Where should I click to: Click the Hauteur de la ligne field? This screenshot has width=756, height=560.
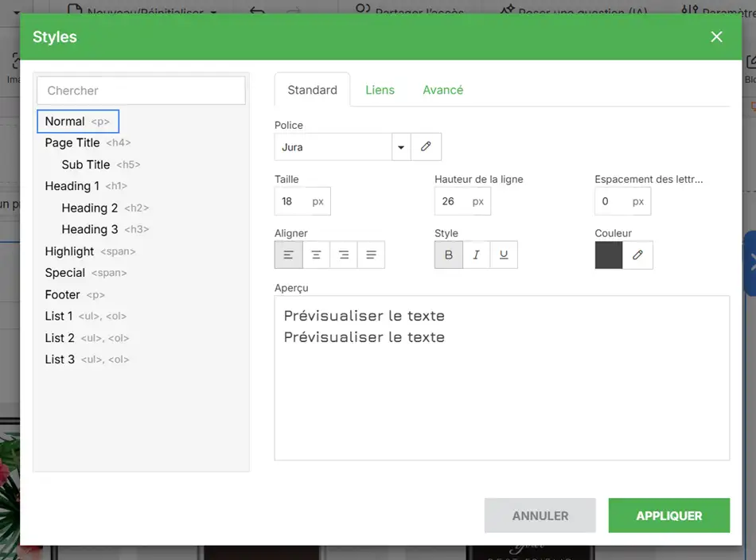(462, 201)
